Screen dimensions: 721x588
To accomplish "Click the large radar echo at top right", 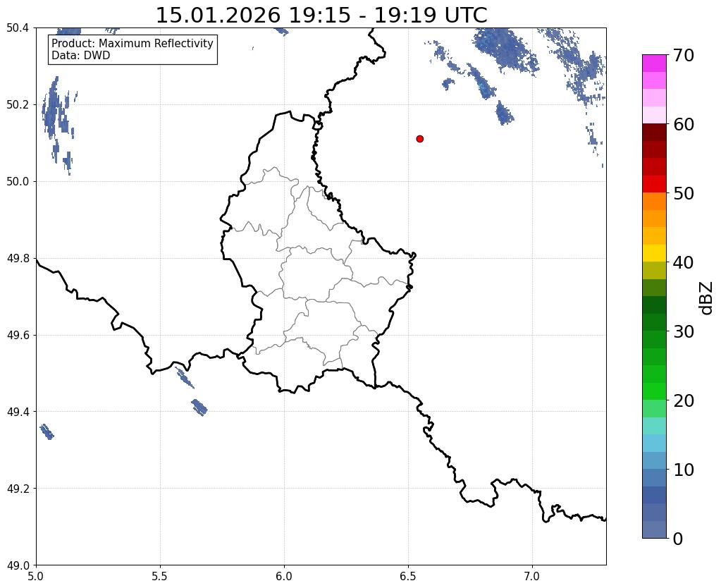I will (x=505, y=49).
